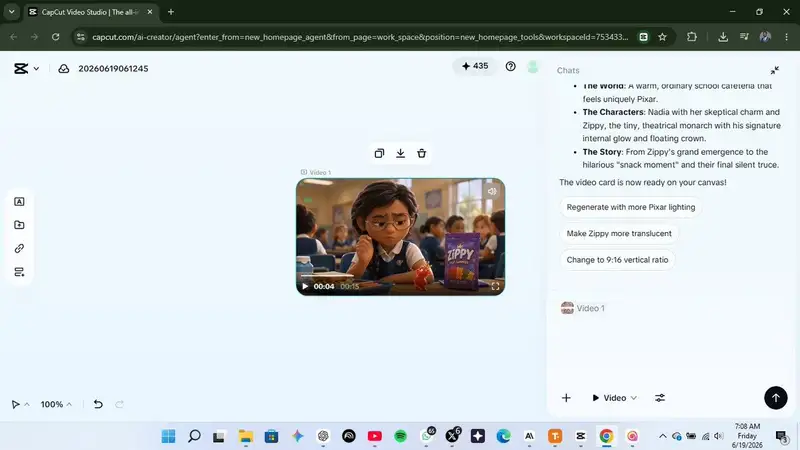
Task: Open the media import folder tool
Action: (19, 225)
